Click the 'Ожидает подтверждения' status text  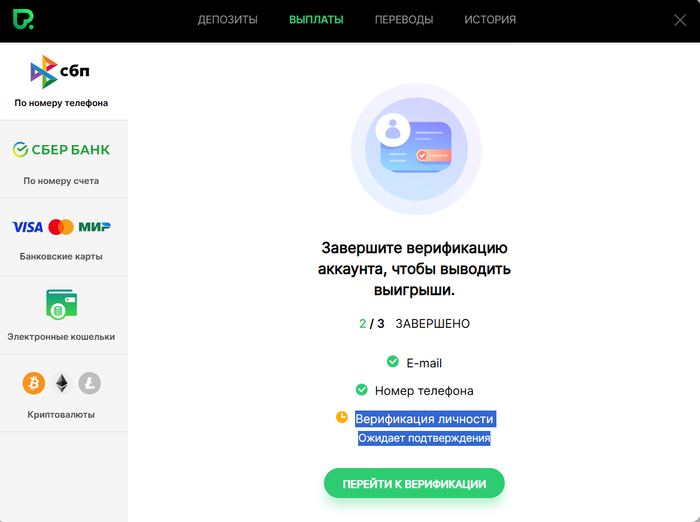tap(424, 438)
